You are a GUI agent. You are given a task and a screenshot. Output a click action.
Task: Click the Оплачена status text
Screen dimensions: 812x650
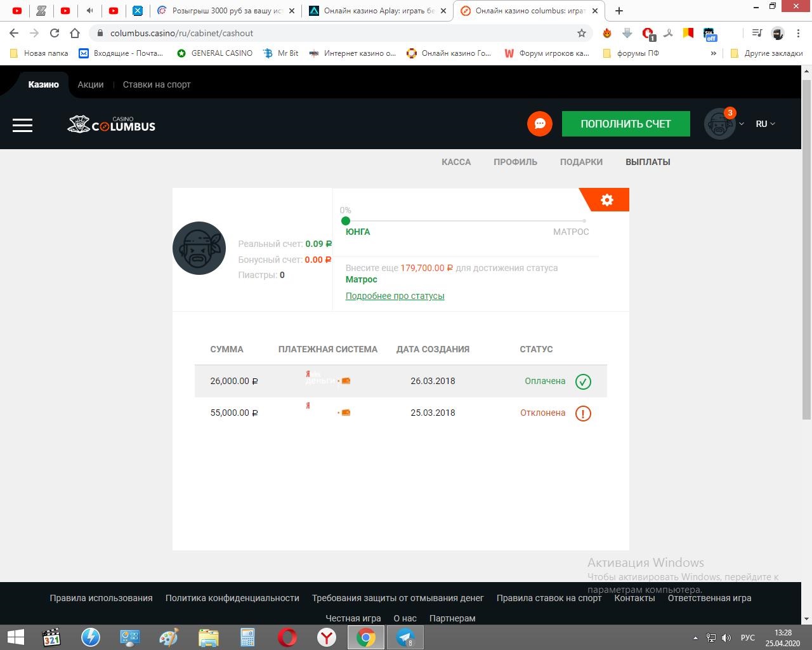545,381
